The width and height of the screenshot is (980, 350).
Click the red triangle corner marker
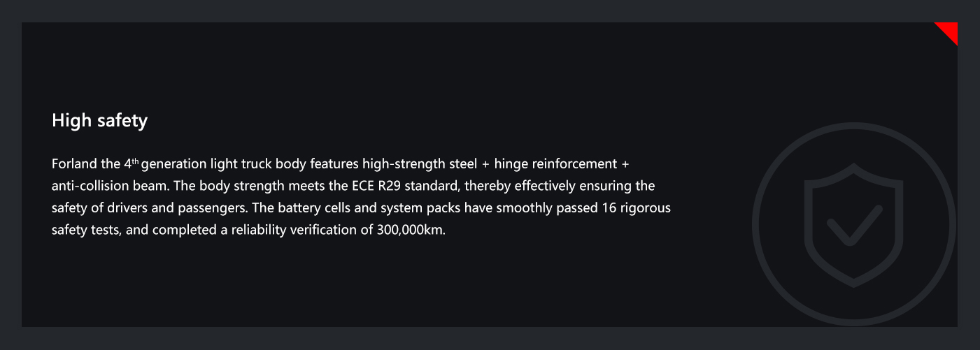pyautogui.click(x=946, y=34)
